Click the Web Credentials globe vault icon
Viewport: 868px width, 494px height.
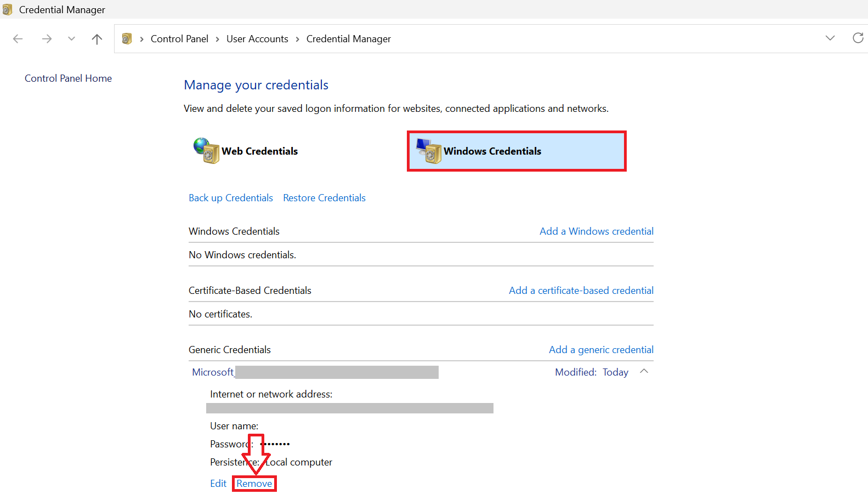point(206,151)
